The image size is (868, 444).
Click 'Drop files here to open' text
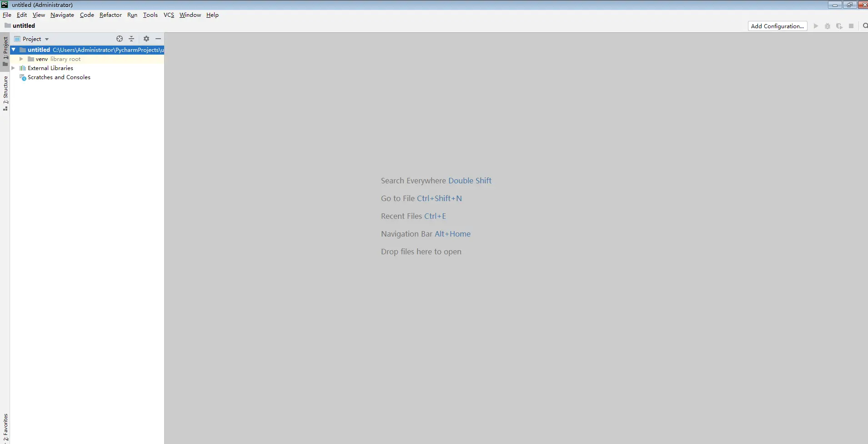[421, 252]
